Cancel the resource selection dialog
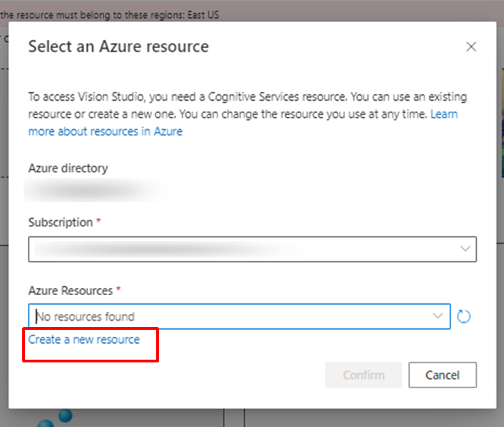Image resolution: width=504 pixels, height=427 pixels. click(x=443, y=375)
